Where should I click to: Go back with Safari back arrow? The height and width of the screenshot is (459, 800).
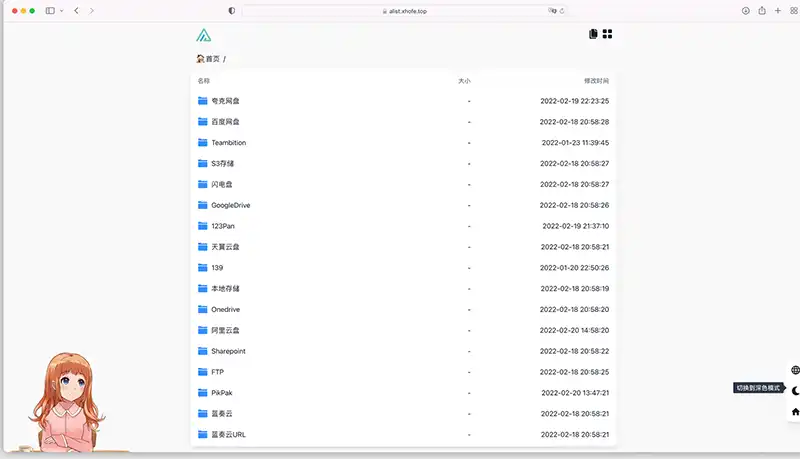pos(77,11)
